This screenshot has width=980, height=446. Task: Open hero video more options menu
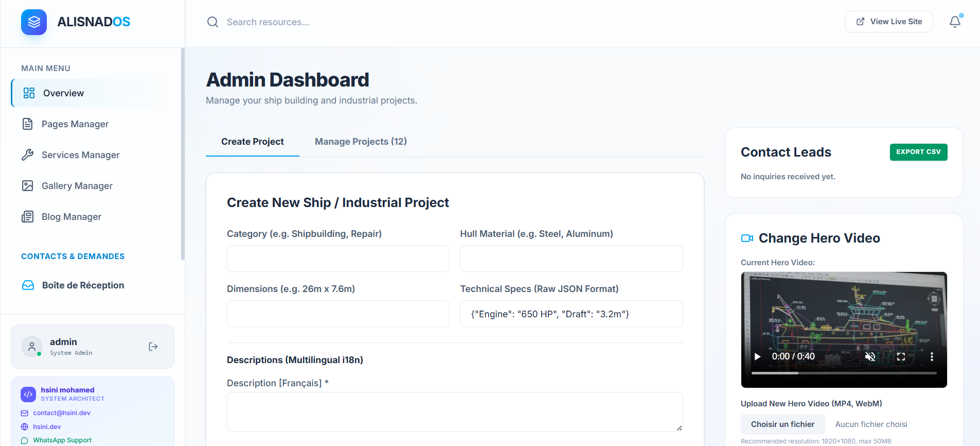coord(932,356)
